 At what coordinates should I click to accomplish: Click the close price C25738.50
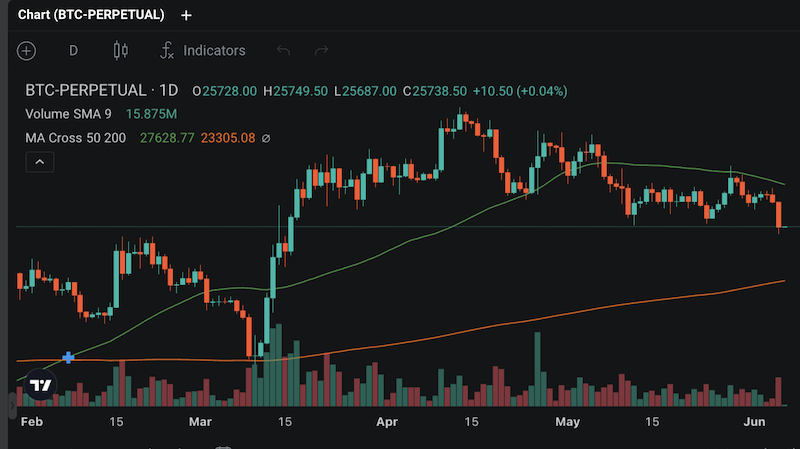435,91
